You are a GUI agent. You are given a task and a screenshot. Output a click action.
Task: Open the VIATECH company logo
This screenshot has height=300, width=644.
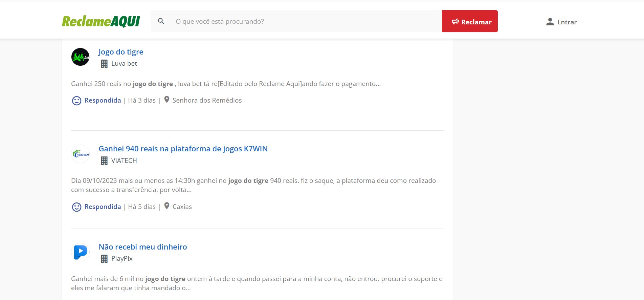pos(81,154)
